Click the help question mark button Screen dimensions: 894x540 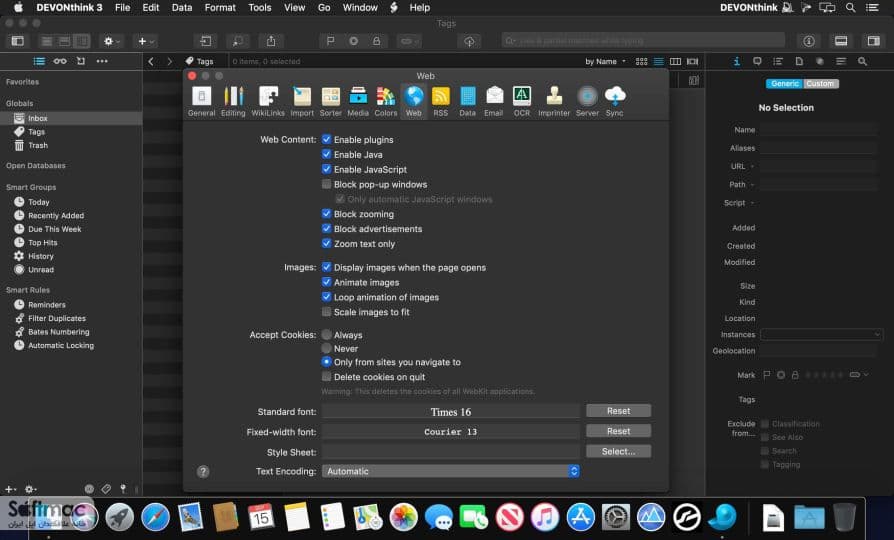point(203,472)
